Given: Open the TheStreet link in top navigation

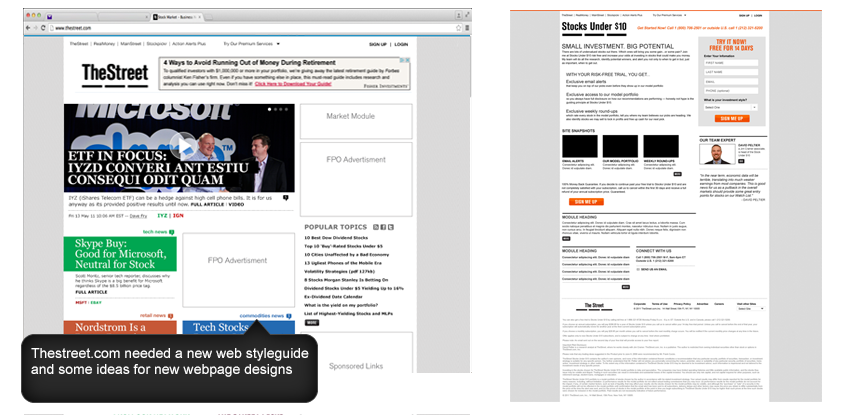Looking at the screenshot, I should point(79,44).
